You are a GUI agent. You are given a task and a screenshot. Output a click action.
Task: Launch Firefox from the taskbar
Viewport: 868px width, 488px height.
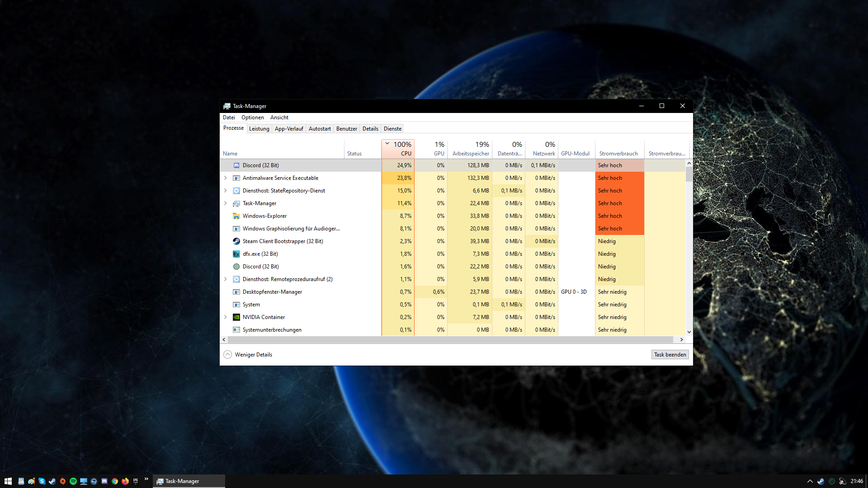point(125,481)
